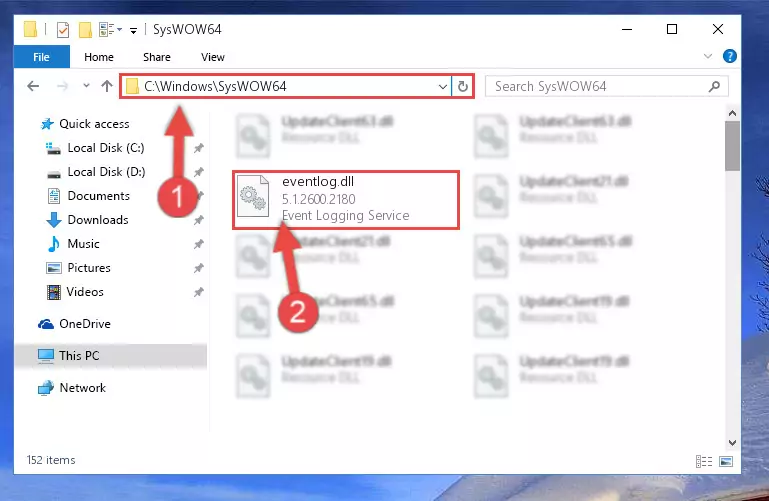769x501 pixels.
Task: Go back with the Back arrow
Action: click(33, 86)
